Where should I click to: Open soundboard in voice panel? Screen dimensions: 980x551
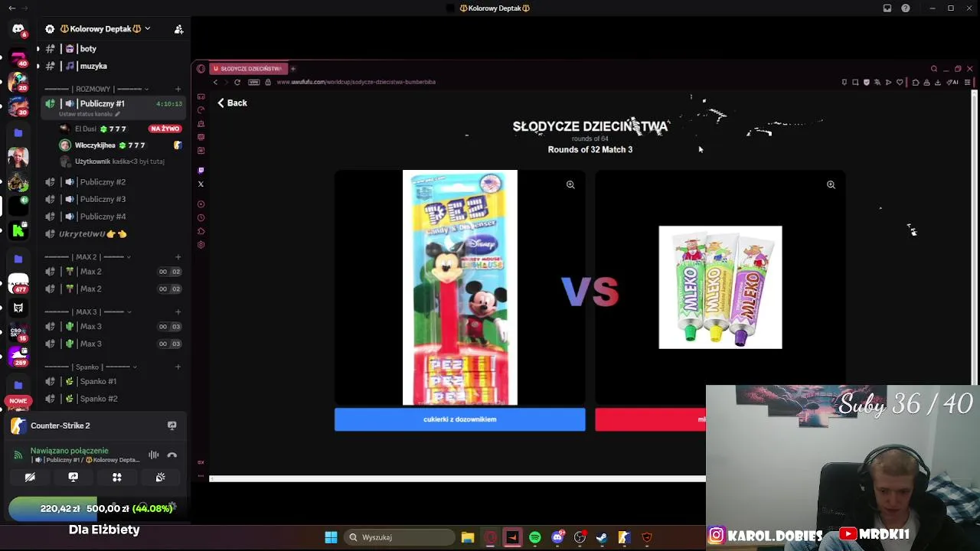click(x=160, y=478)
